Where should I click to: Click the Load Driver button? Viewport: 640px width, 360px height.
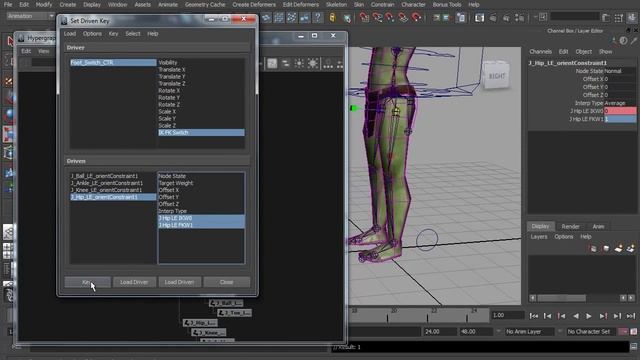tap(134, 282)
